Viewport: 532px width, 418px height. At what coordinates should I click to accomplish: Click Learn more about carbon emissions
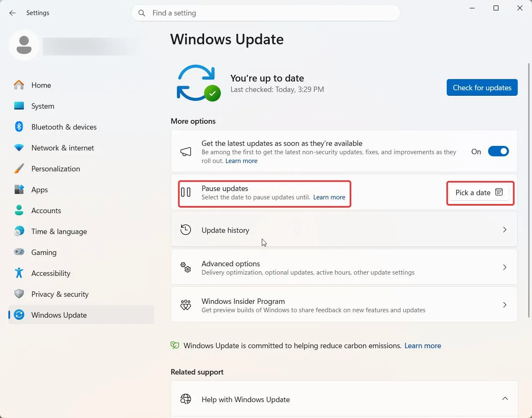coord(422,346)
